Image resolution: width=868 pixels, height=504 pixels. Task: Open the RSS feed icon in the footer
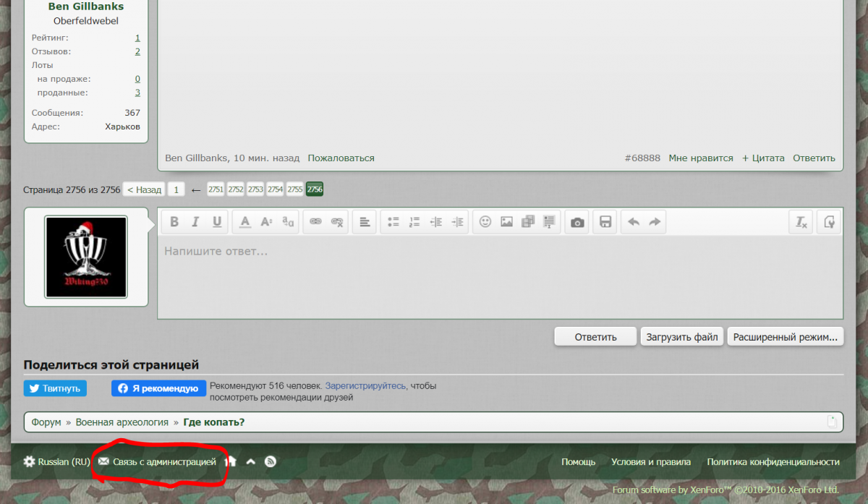point(271,461)
